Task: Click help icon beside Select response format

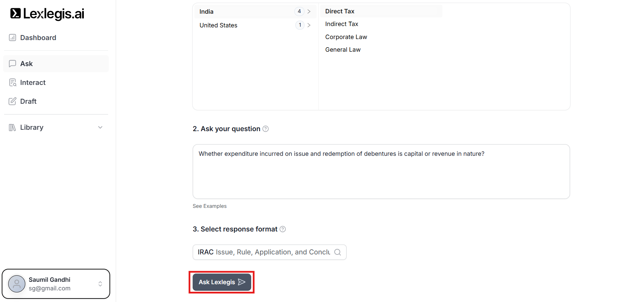Action: coord(283,229)
